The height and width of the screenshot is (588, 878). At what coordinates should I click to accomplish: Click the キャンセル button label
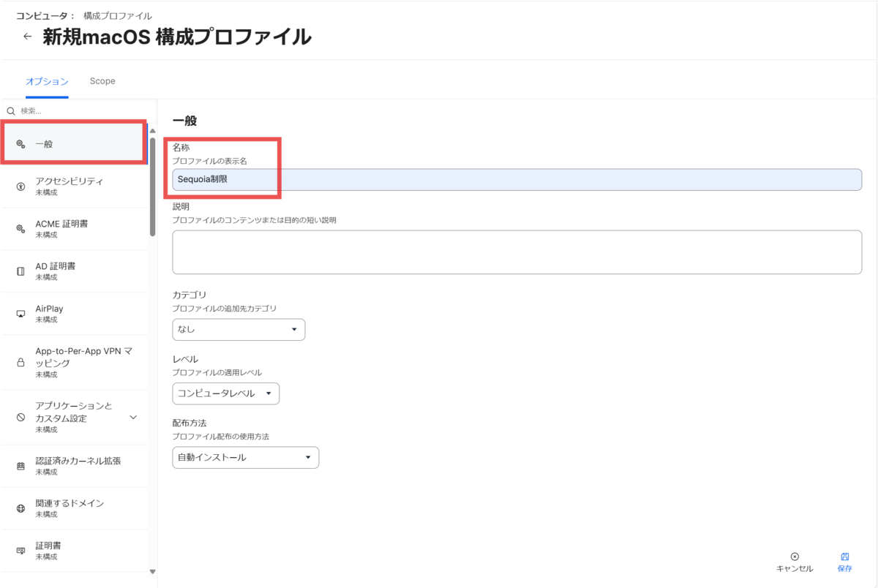tap(795, 569)
